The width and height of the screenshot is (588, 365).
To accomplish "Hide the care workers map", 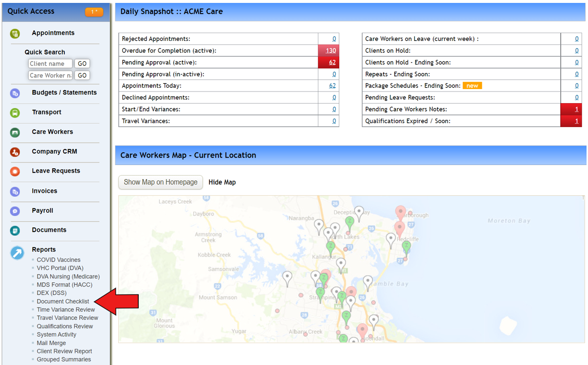I will [x=222, y=182].
